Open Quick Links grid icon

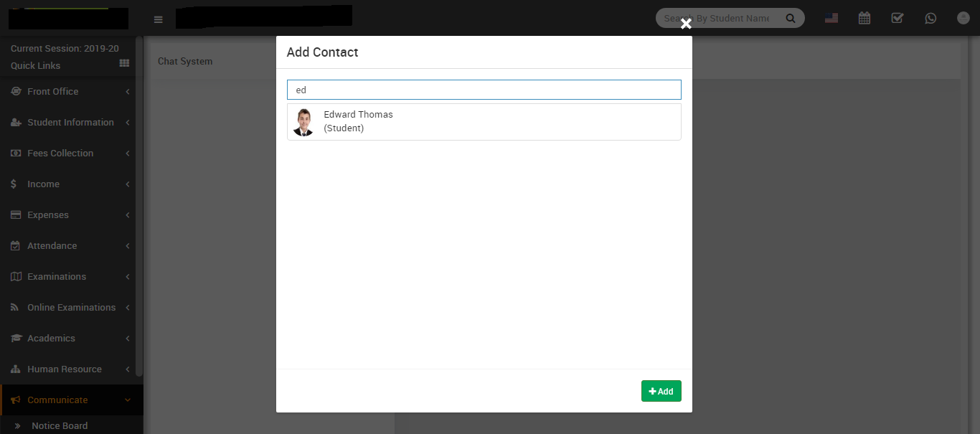pyautogui.click(x=124, y=64)
